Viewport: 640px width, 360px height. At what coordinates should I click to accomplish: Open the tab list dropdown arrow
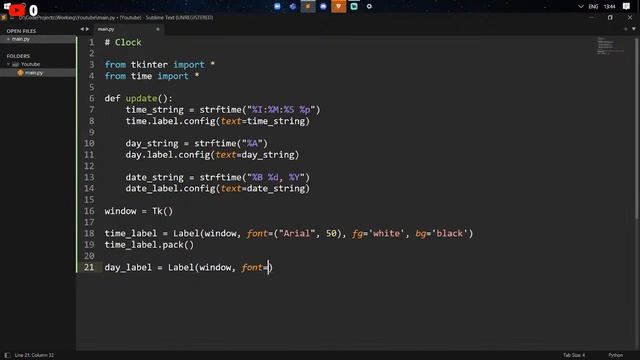633,29
